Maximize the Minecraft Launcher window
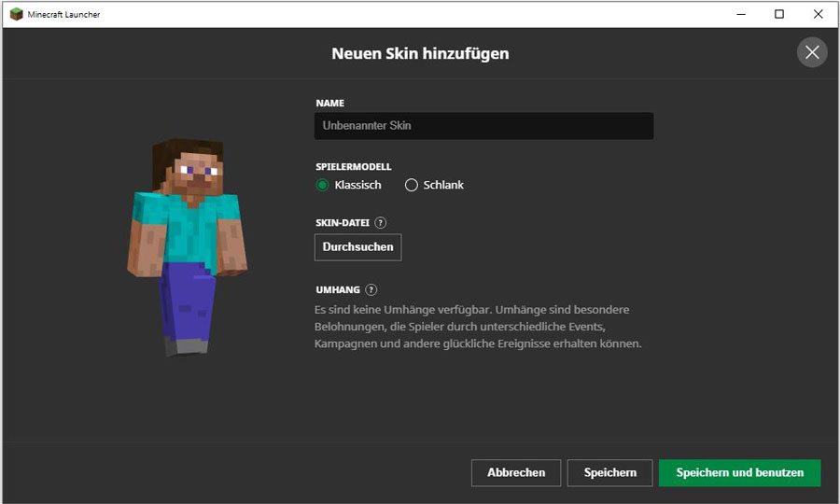This screenshot has height=504, width=840. pos(779,14)
